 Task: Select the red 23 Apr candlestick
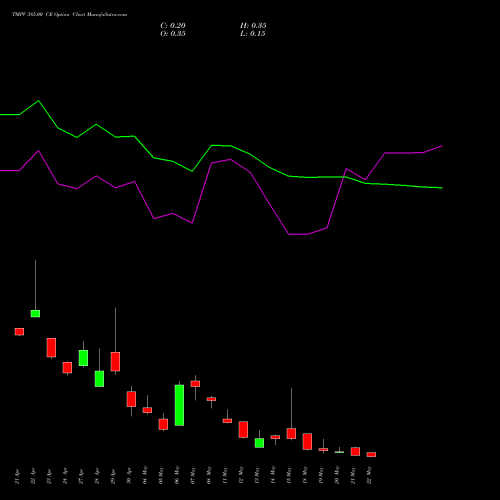tap(51, 348)
